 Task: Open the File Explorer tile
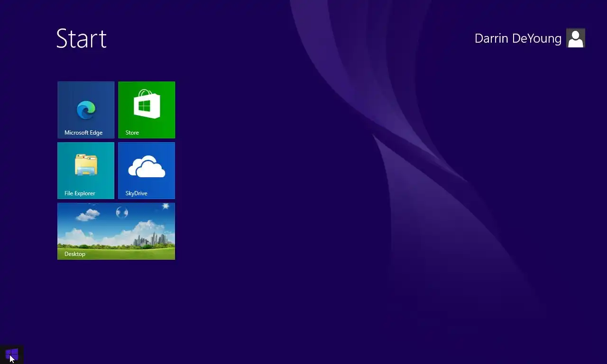point(86,171)
